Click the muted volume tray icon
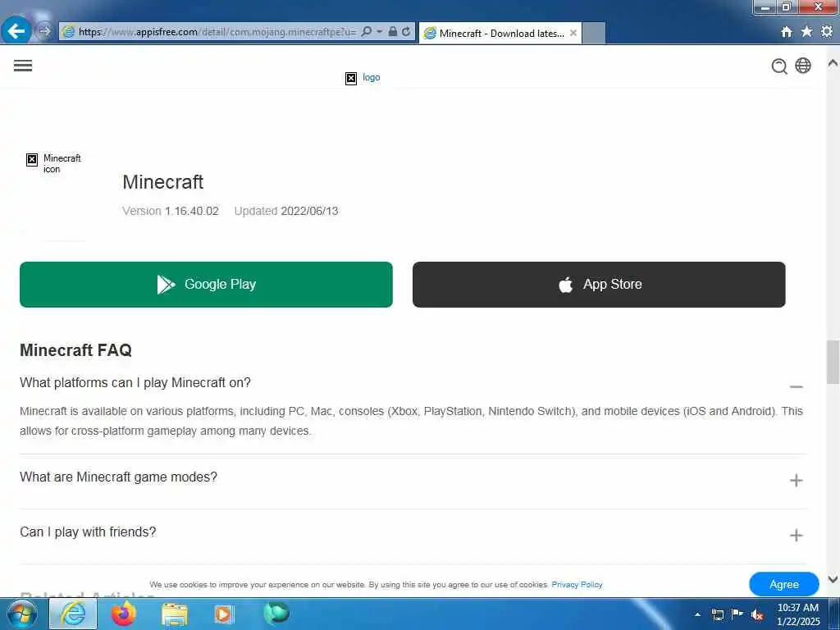Viewport: 840px width, 630px height. coord(757,614)
